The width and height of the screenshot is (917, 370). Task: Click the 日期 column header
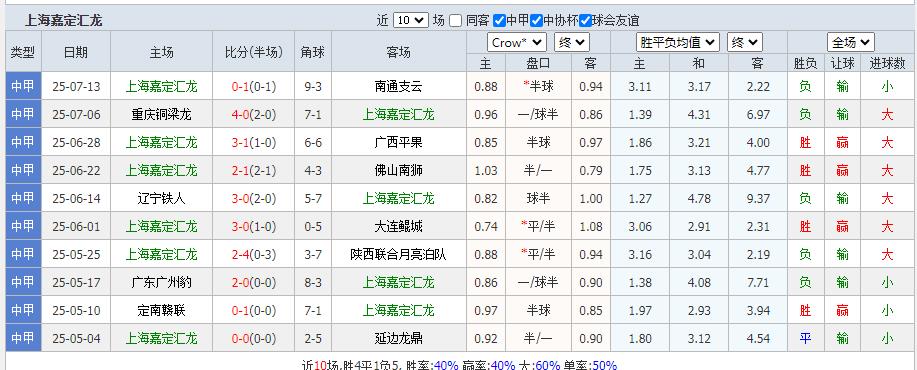[x=76, y=52]
